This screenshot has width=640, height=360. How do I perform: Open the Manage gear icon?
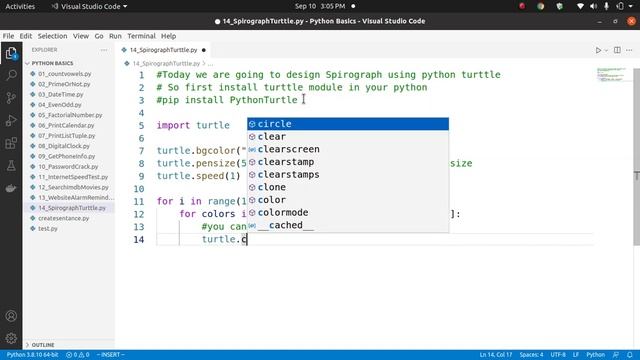(11, 338)
